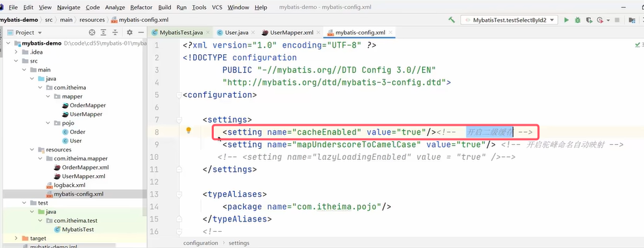Locate the opened file with the crosshair icon
This screenshot has width=644, height=248.
[x=92, y=33]
